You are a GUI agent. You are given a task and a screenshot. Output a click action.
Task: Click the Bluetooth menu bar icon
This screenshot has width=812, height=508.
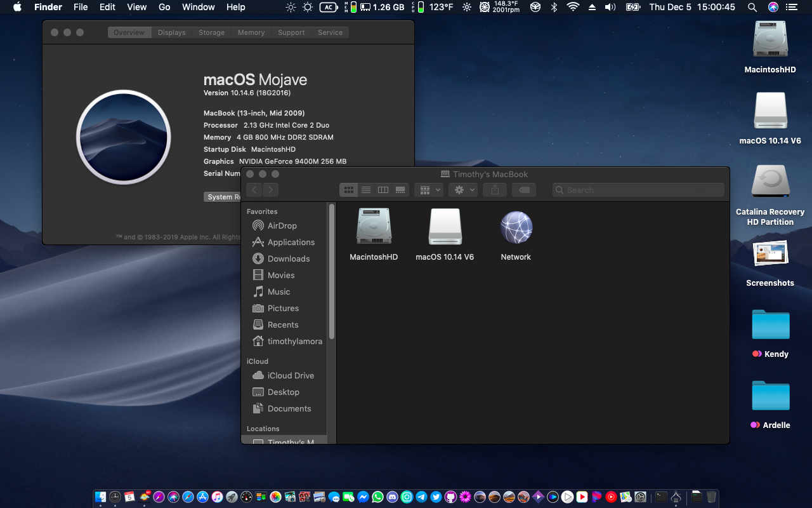(554, 7)
